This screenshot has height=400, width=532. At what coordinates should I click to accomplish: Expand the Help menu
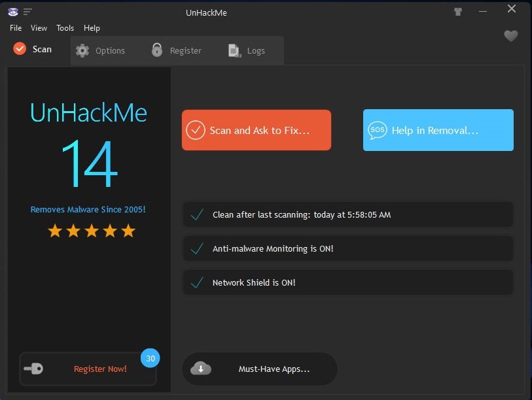[92, 28]
